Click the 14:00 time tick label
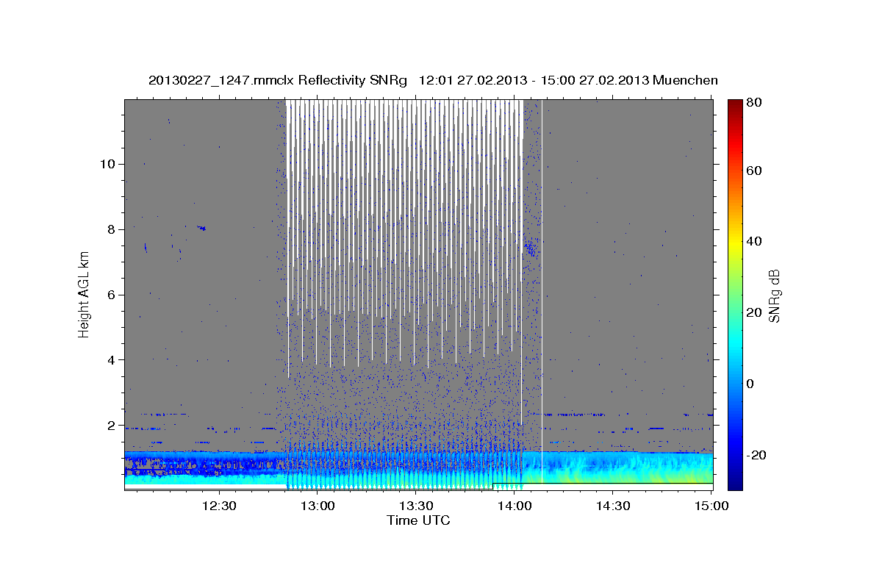This screenshot has height=588, width=882. tap(514, 506)
